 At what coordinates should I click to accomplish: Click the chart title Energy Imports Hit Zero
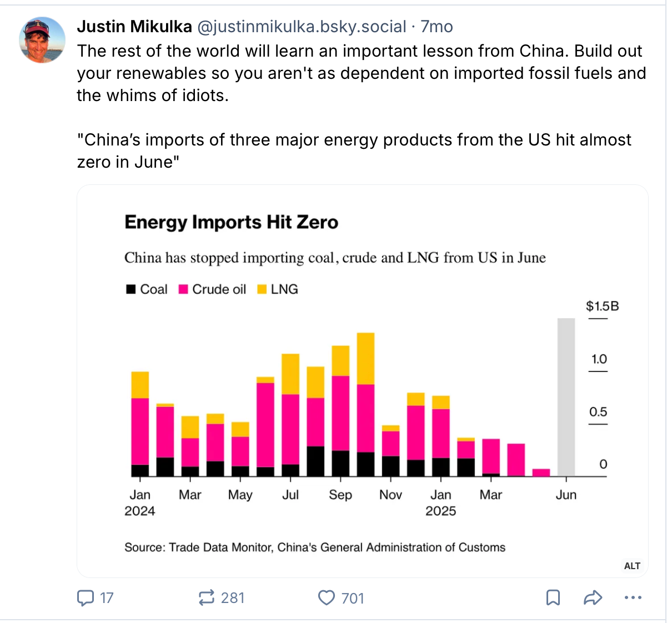click(231, 222)
